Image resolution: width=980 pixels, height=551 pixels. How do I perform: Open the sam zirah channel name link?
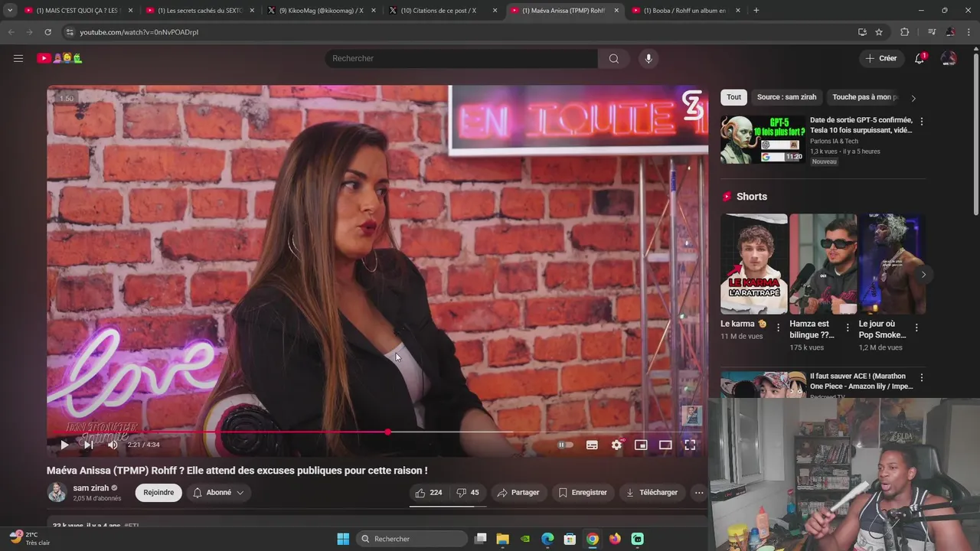point(91,487)
